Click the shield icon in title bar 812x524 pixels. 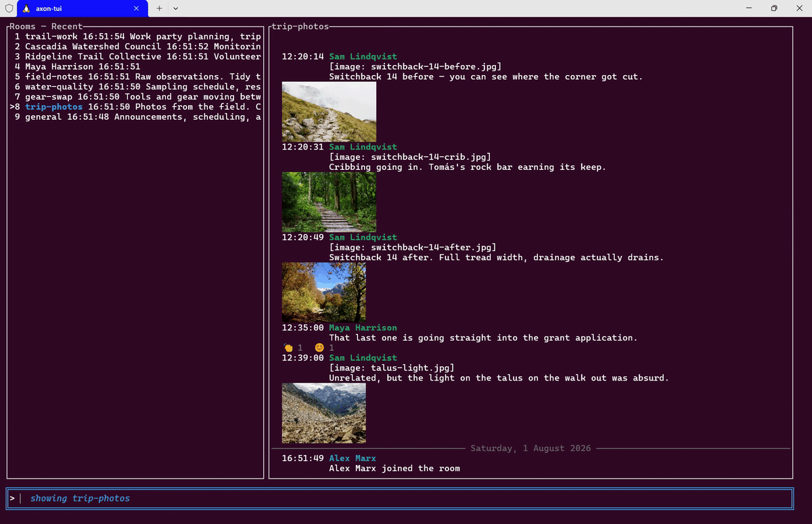click(x=9, y=8)
